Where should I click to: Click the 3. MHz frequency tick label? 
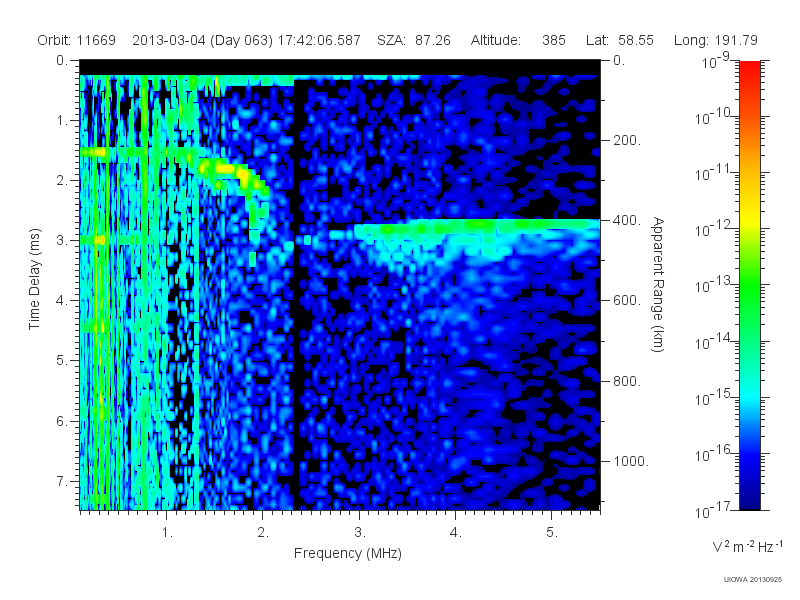pos(360,533)
